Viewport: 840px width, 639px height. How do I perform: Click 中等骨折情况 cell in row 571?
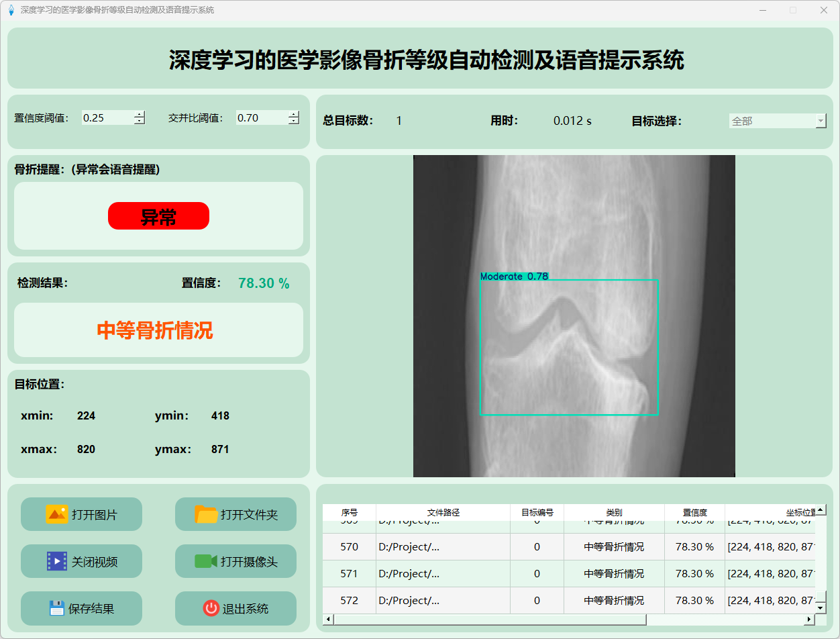[614, 574]
